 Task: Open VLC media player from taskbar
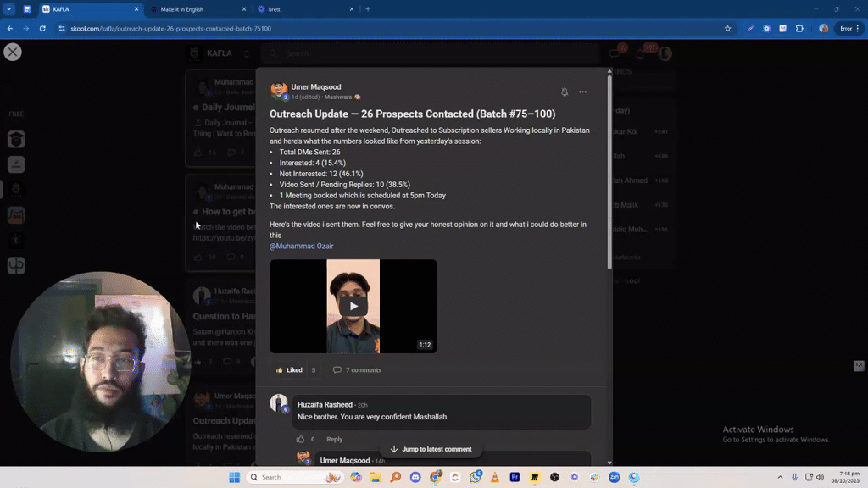coord(495,477)
